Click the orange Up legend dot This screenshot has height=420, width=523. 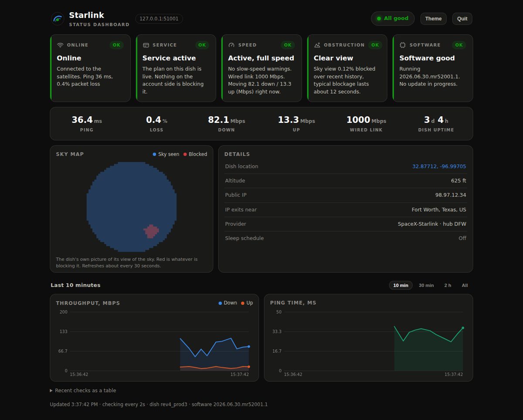pos(243,303)
